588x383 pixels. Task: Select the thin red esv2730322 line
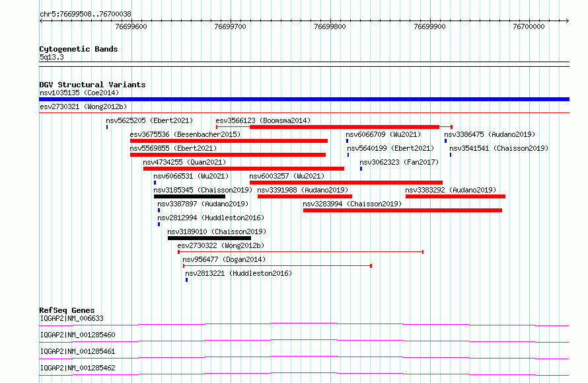point(301,252)
